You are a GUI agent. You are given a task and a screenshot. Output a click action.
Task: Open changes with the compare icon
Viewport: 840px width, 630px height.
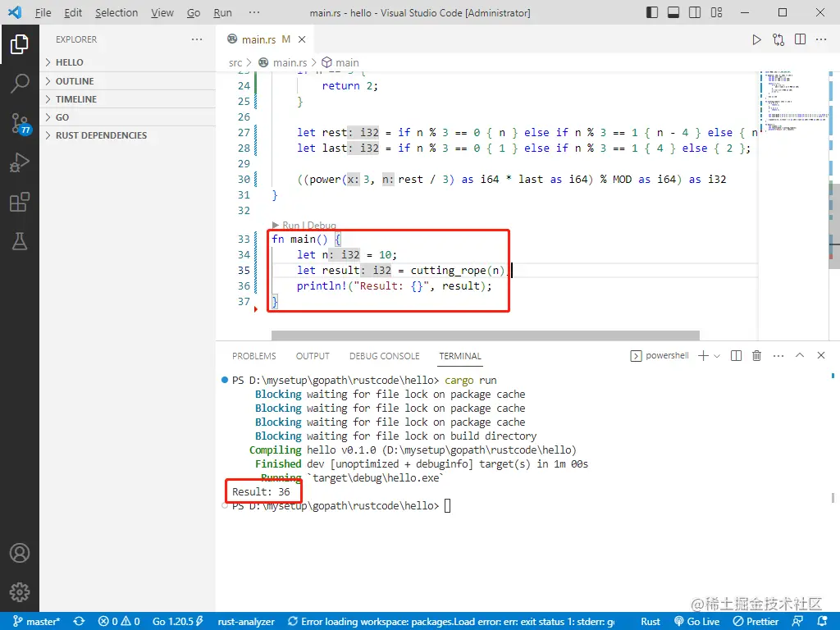click(778, 39)
